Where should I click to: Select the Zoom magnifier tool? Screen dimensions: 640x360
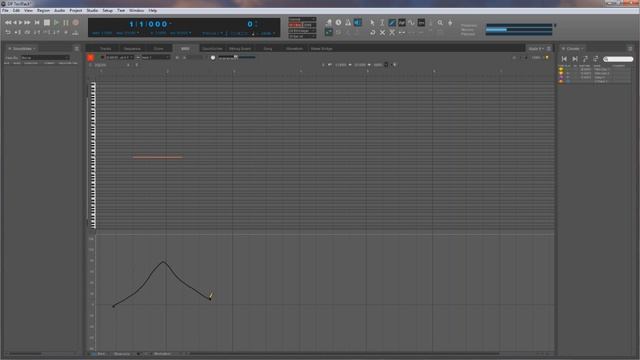(x=440, y=23)
